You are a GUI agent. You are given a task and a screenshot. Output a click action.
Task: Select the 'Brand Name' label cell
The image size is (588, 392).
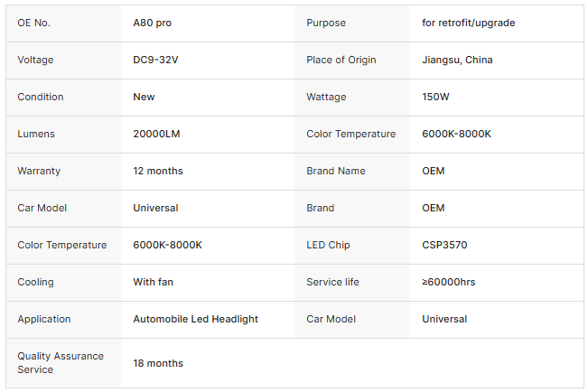click(x=334, y=171)
